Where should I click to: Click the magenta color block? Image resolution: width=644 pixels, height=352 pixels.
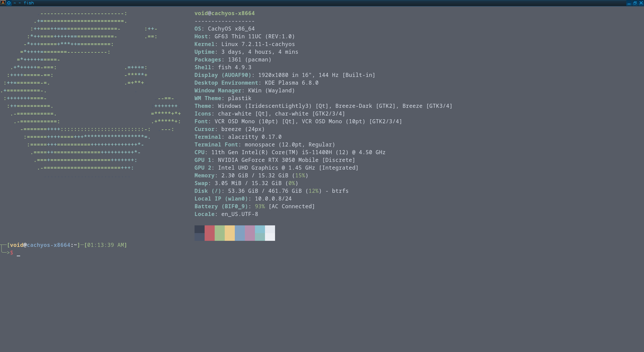(x=250, y=233)
